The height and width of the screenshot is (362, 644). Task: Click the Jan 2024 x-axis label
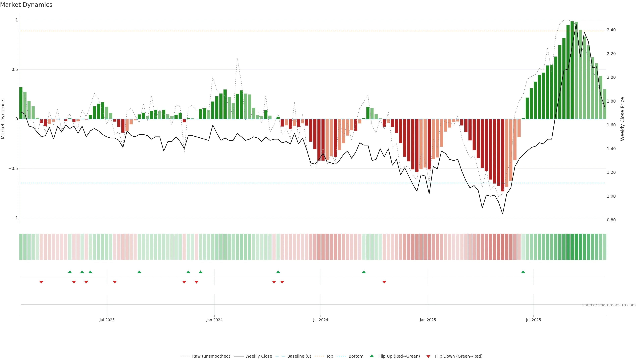(214, 320)
